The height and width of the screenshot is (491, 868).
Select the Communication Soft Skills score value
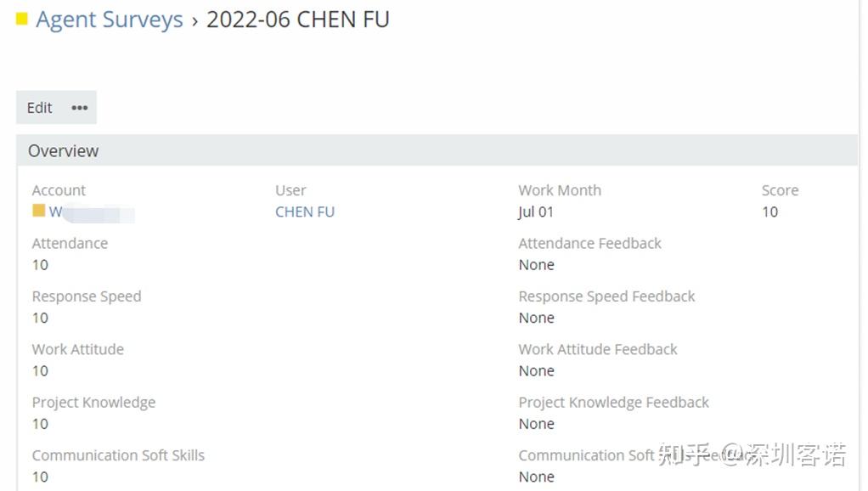(x=40, y=477)
